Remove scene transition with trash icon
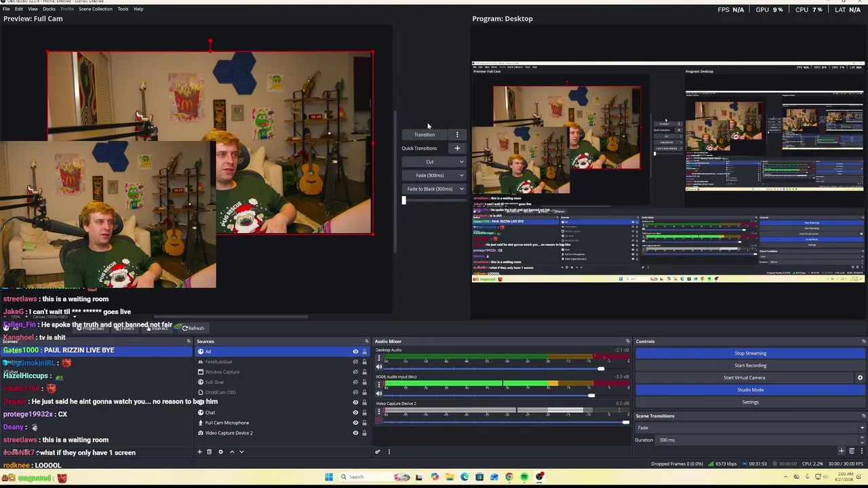 (852, 451)
